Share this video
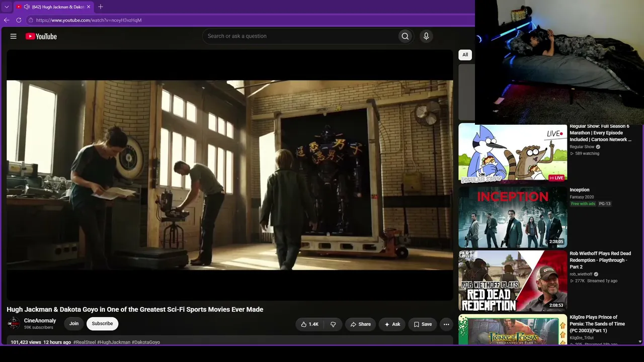 [360, 324]
